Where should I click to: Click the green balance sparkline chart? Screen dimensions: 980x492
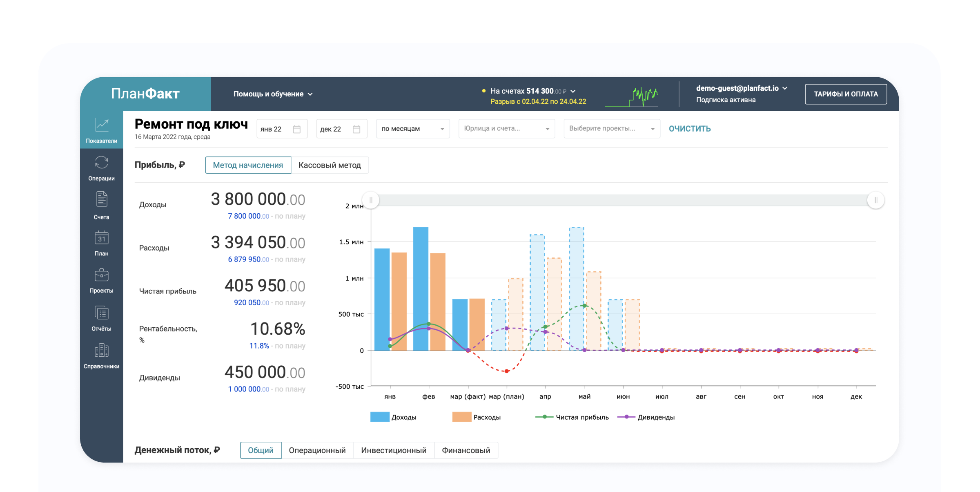[x=632, y=97]
